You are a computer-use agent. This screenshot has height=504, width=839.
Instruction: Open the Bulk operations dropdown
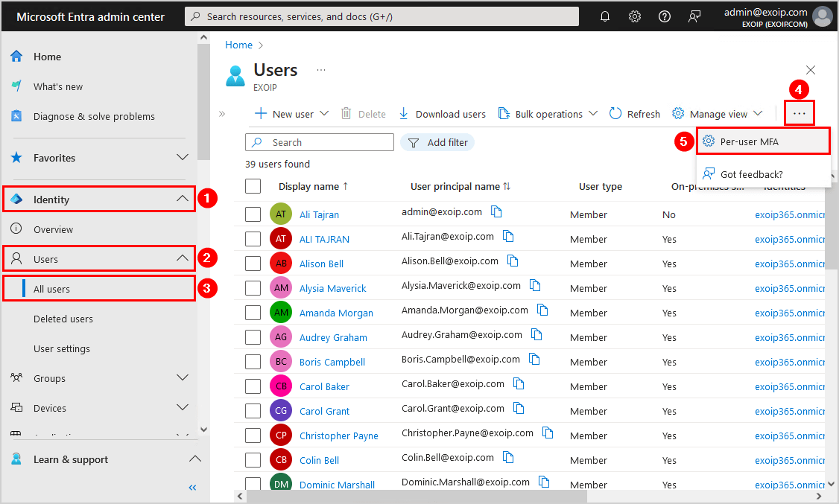(593, 114)
